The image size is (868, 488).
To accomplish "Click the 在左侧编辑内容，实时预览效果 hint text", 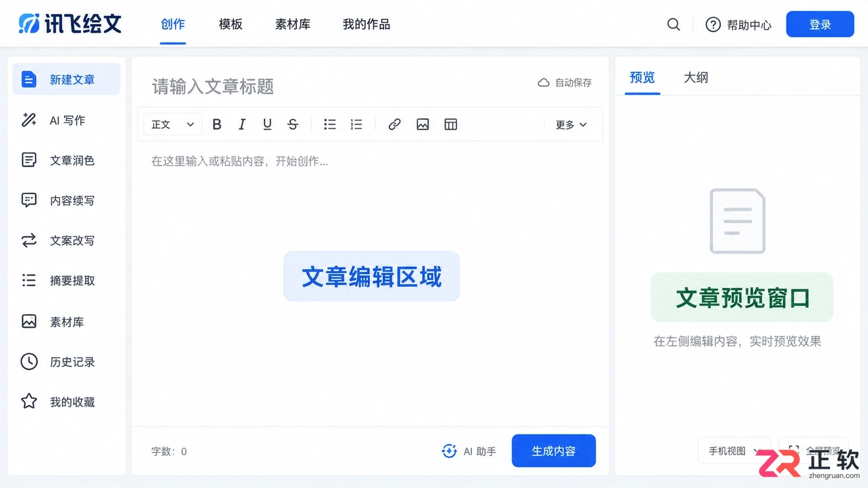I will coord(737,342).
